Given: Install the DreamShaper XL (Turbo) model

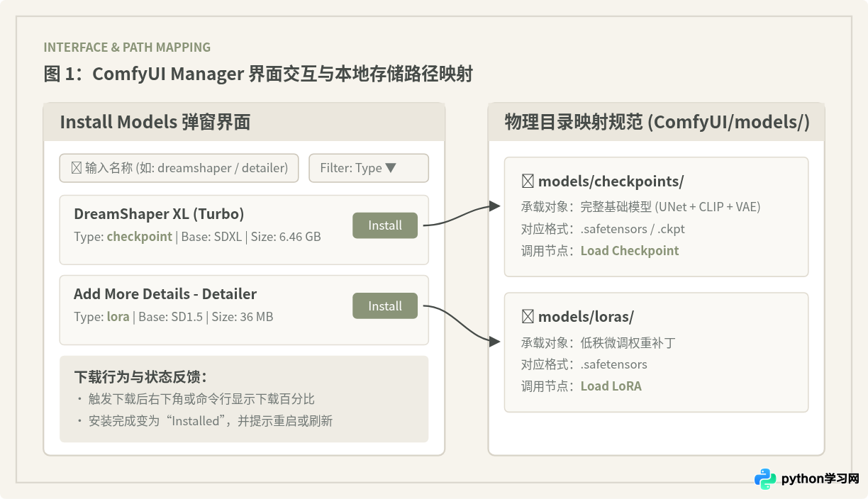Looking at the screenshot, I should point(385,225).
